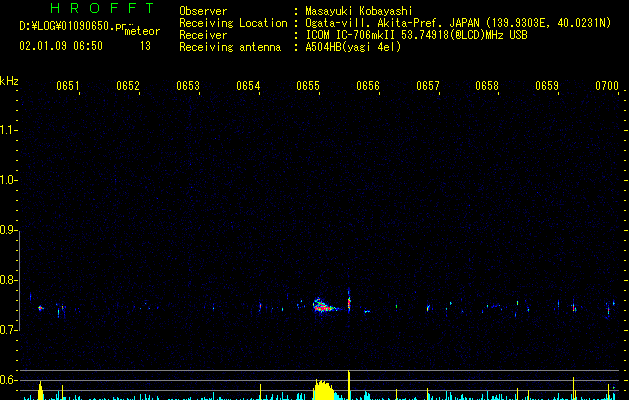Viewport: 629px width, 400px height.
Task: Click the 0655 time marker
Action: click(308, 85)
